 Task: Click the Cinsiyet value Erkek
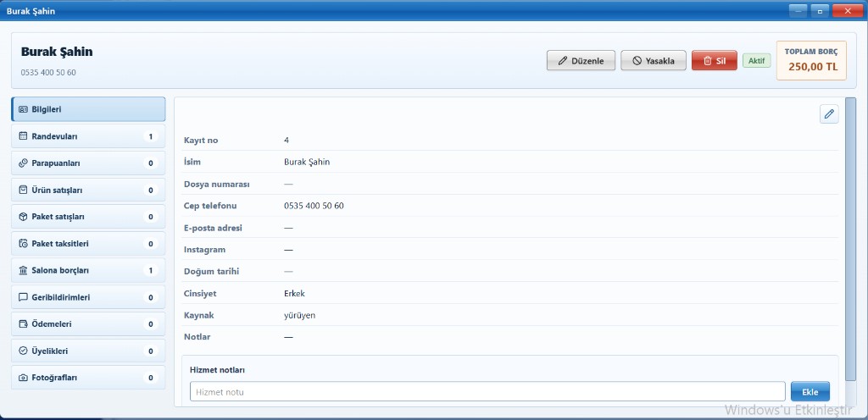[x=294, y=294]
